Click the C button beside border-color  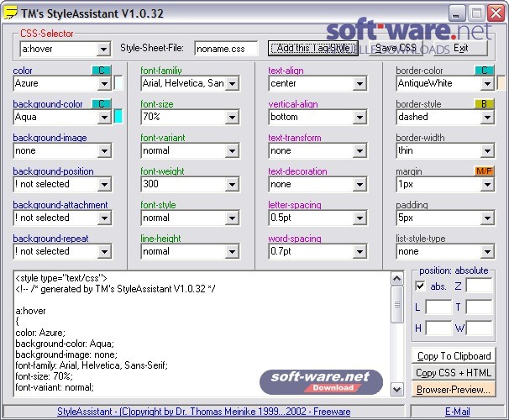[x=485, y=70]
